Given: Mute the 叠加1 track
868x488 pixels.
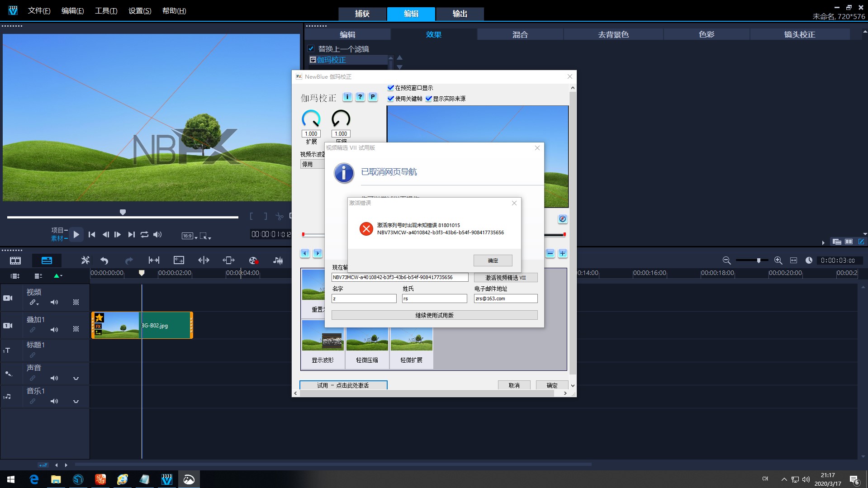Looking at the screenshot, I should (54, 330).
